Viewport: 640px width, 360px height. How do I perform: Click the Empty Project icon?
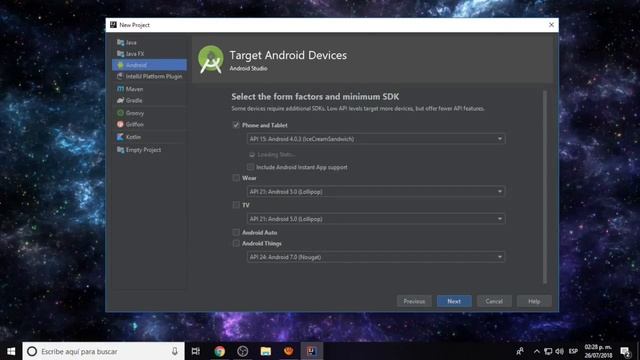tap(120, 150)
